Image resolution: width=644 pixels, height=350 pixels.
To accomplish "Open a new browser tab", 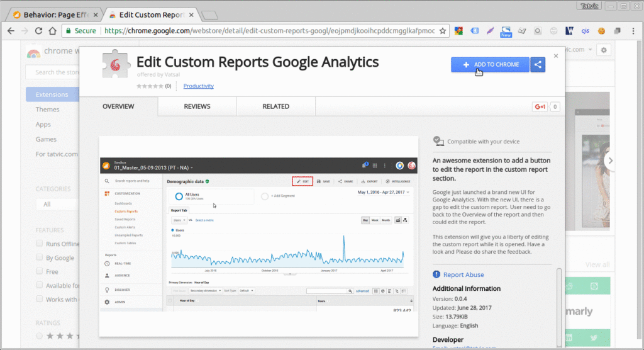I will click(210, 15).
